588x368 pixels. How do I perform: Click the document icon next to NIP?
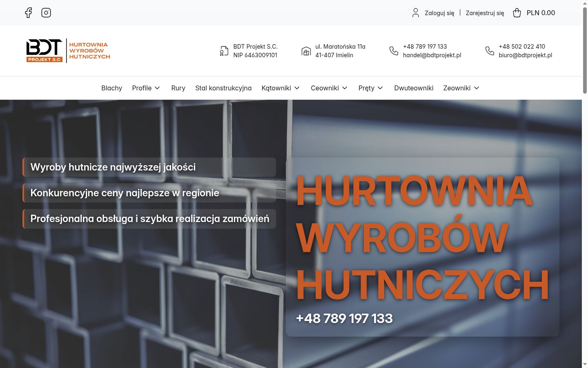tap(224, 51)
